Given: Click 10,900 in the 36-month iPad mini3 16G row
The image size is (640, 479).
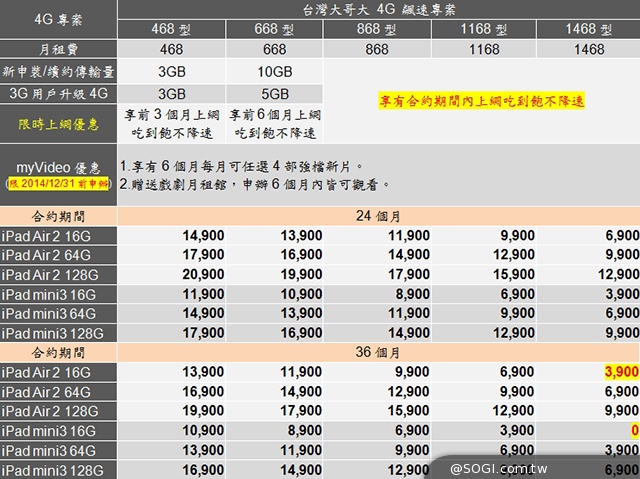Looking at the screenshot, I should point(203,430).
